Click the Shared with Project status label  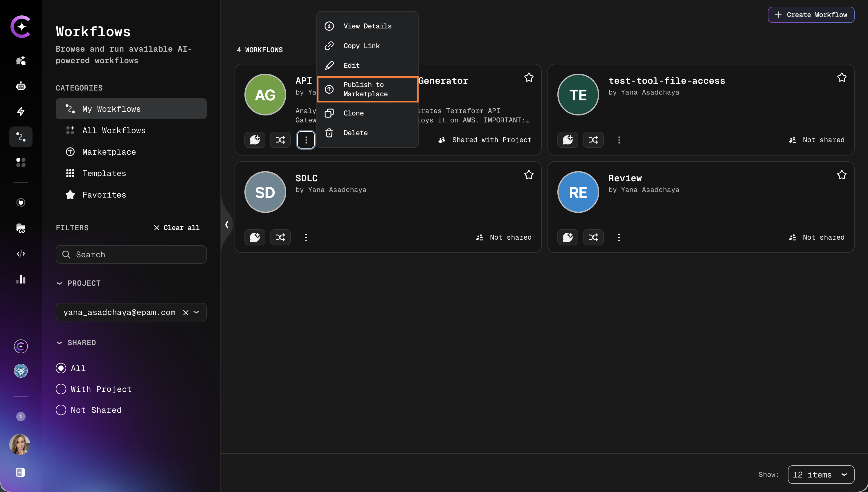485,140
